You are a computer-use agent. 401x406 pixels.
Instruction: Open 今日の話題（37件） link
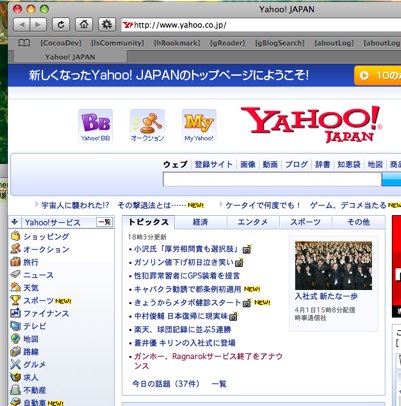click(166, 384)
